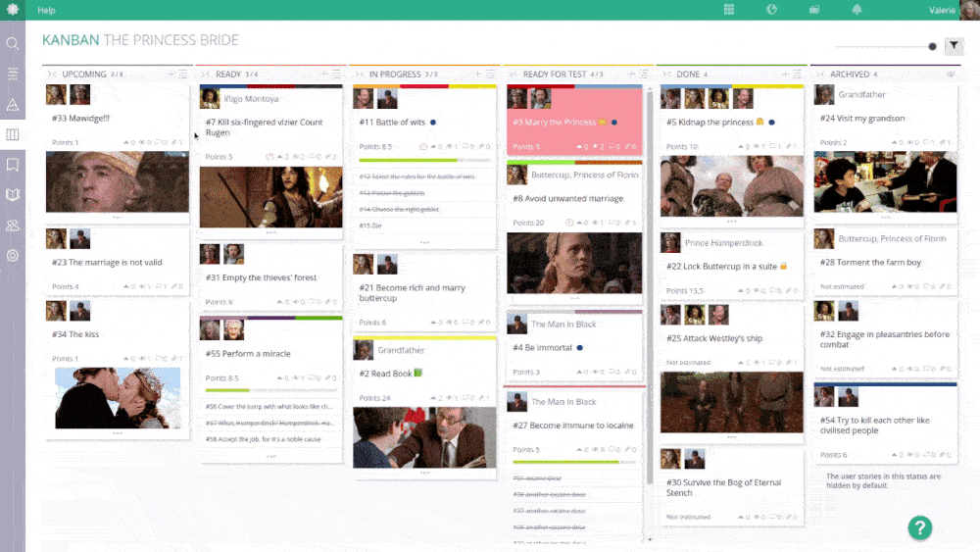The width and height of the screenshot is (980, 552).
Task: Open the Wiki book icon in the sidebar
Action: (13, 195)
